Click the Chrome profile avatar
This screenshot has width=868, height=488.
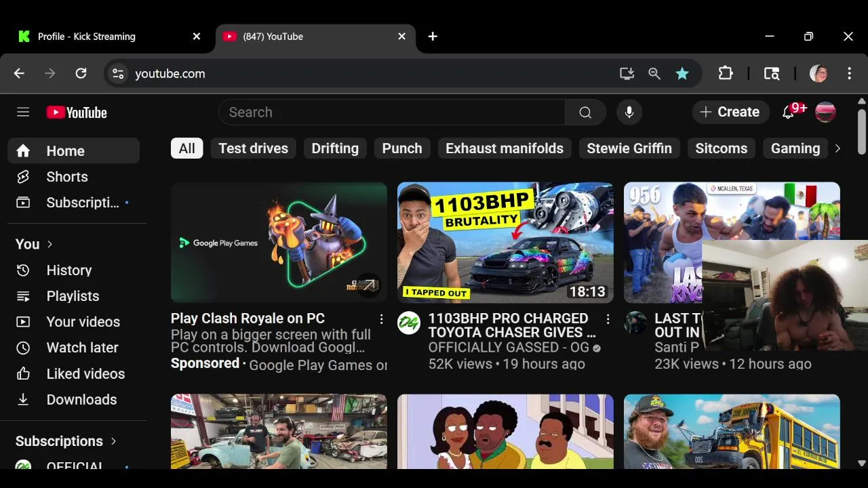tap(818, 73)
